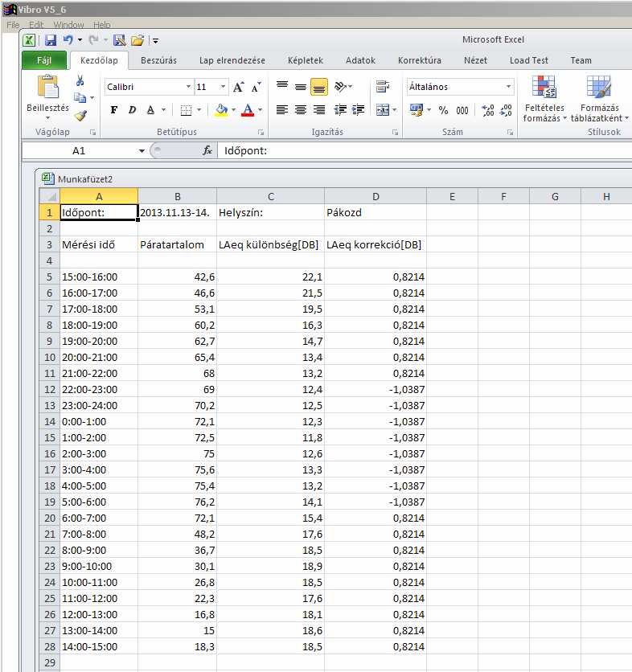Switch to the Beszúrás tab
The width and height of the screenshot is (632, 672).
pos(158,60)
